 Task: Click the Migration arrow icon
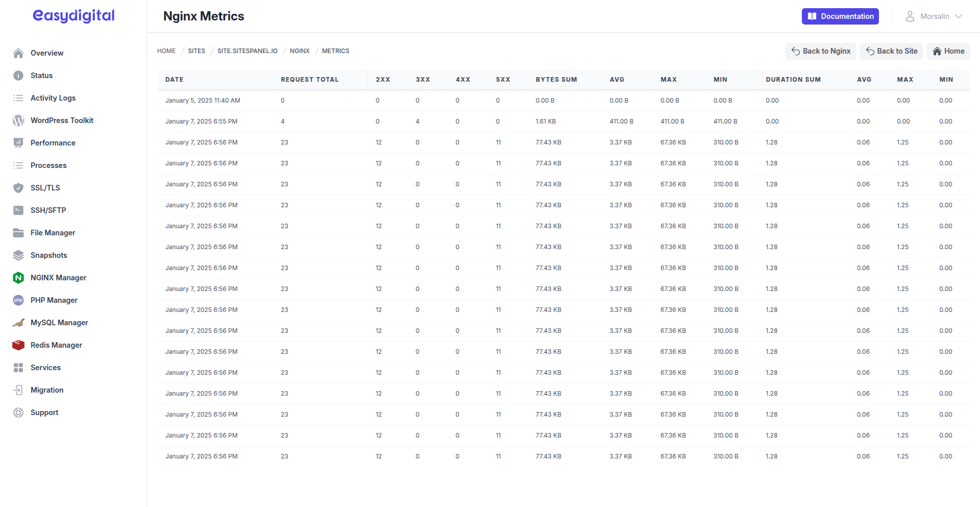[x=18, y=390]
